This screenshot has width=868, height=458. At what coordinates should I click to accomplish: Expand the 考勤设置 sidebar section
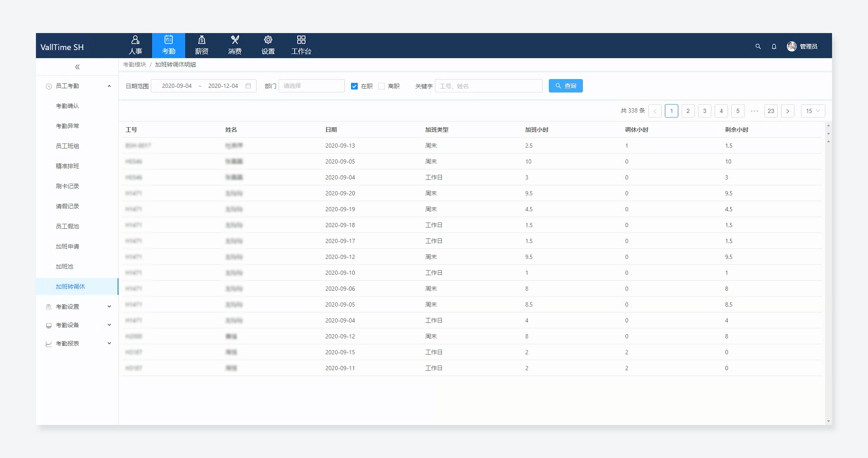77,307
